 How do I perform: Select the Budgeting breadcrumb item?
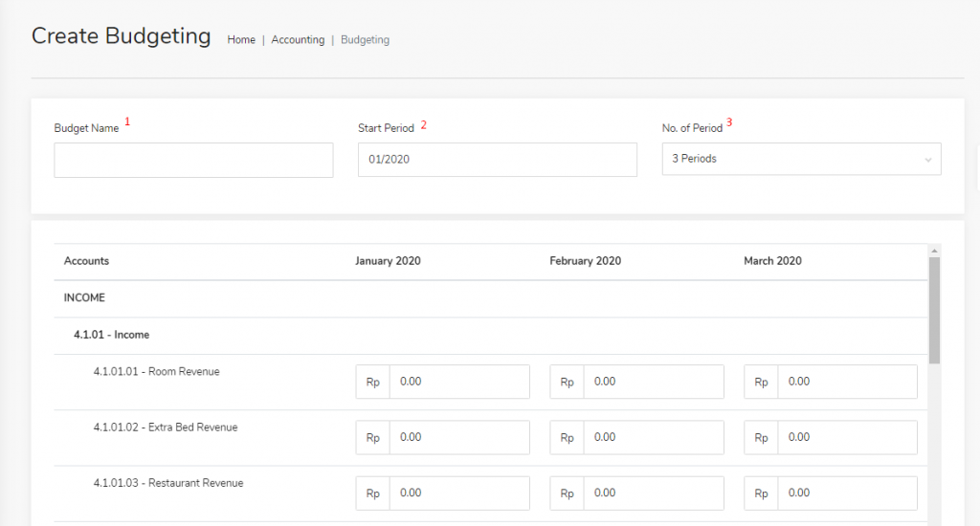pos(365,40)
